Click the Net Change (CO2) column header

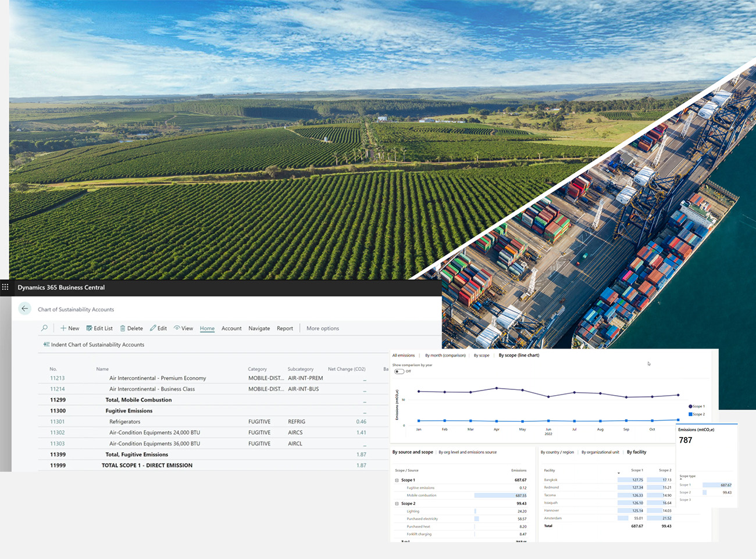coord(347,369)
